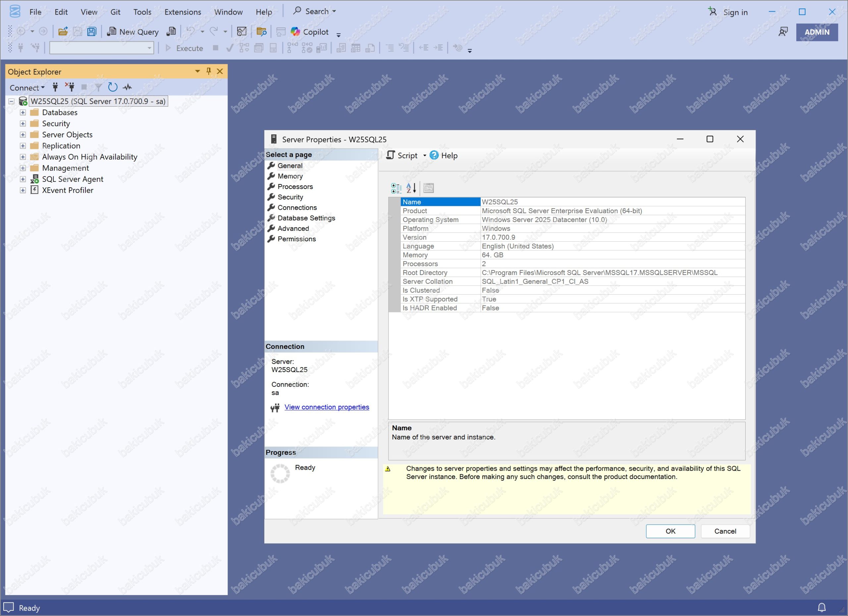The width and height of the screenshot is (848, 616).
Task: Click the Connect Object Explorer plug icon
Action: tap(55, 87)
